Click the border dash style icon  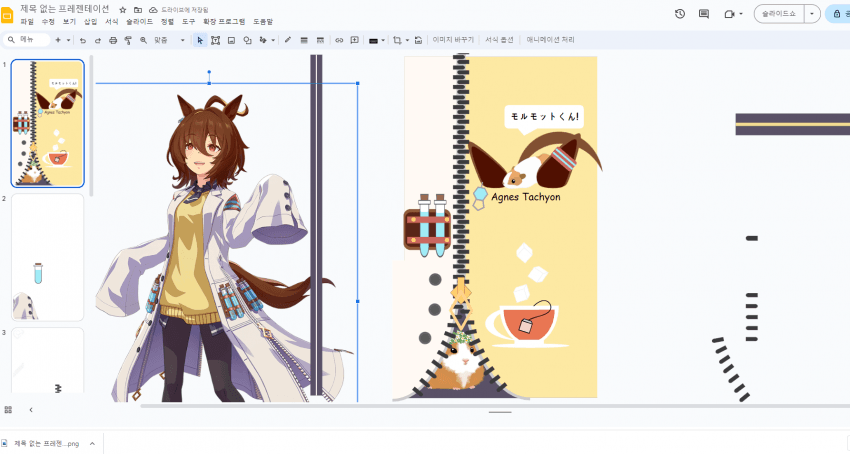pyautogui.click(x=320, y=40)
